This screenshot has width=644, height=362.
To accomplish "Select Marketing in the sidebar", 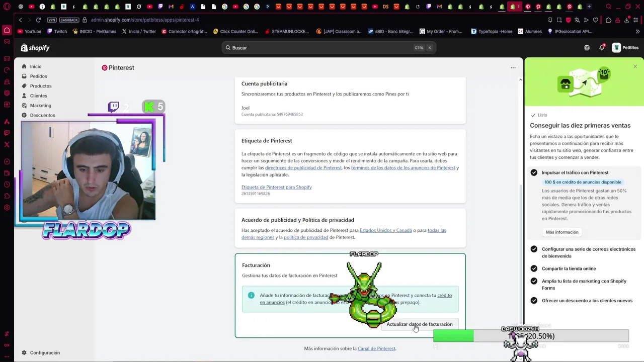I will click(x=40, y=106).
